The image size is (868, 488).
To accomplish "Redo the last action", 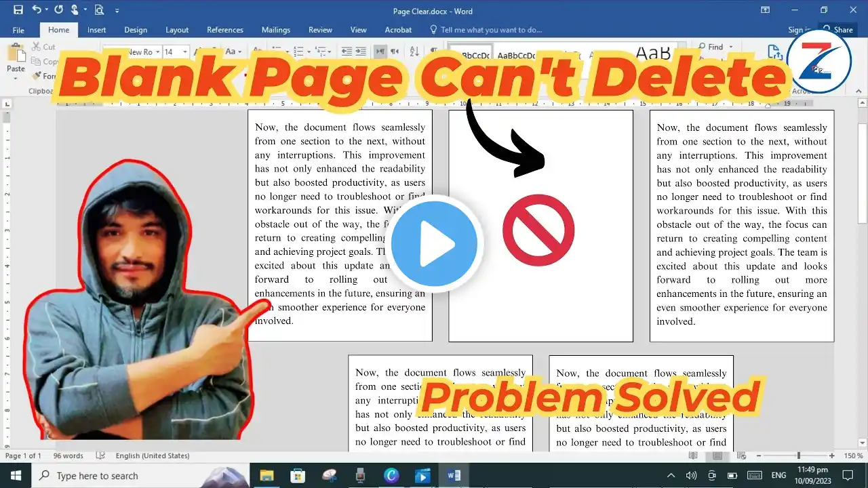I will [58, 10].
